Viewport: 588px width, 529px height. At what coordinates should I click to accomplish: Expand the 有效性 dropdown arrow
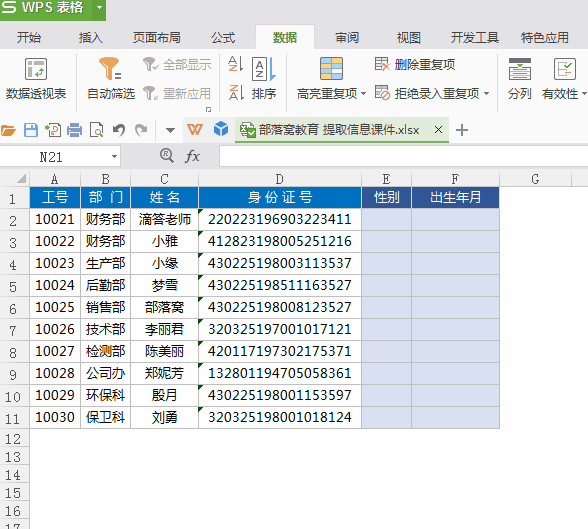[584, 93]
